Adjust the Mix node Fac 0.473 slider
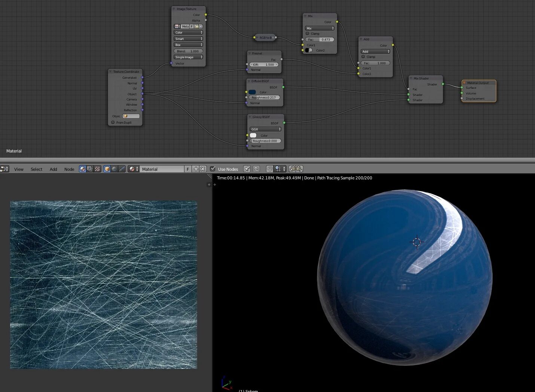The height and width of the screenshot is (392, 535). [x=320, y=40]
